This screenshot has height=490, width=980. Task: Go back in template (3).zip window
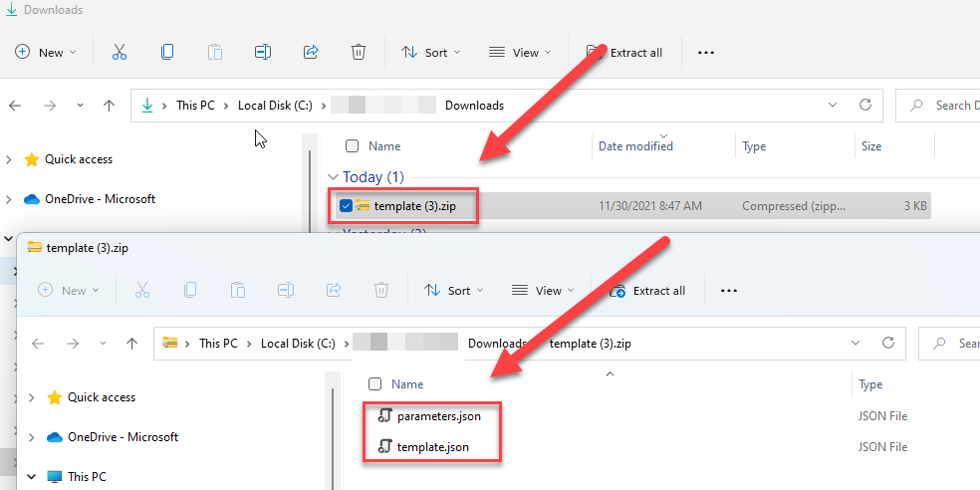(38, 344)
